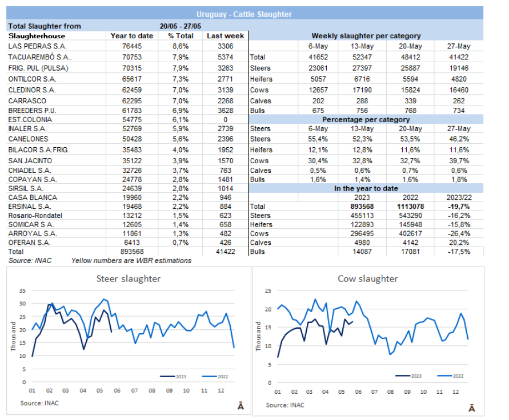Click the Steer slaughter chart title

(127, 278)
